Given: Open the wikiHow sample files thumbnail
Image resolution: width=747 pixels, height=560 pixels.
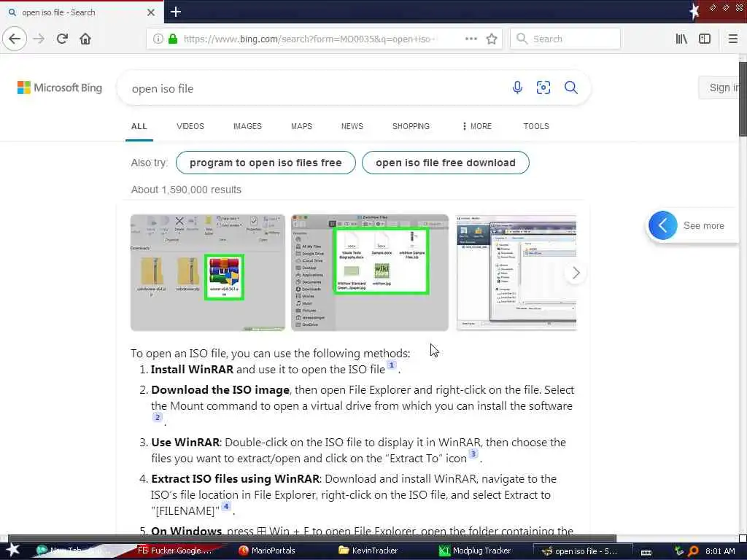Looking at the screenshot, I should (x=370, y=273).
